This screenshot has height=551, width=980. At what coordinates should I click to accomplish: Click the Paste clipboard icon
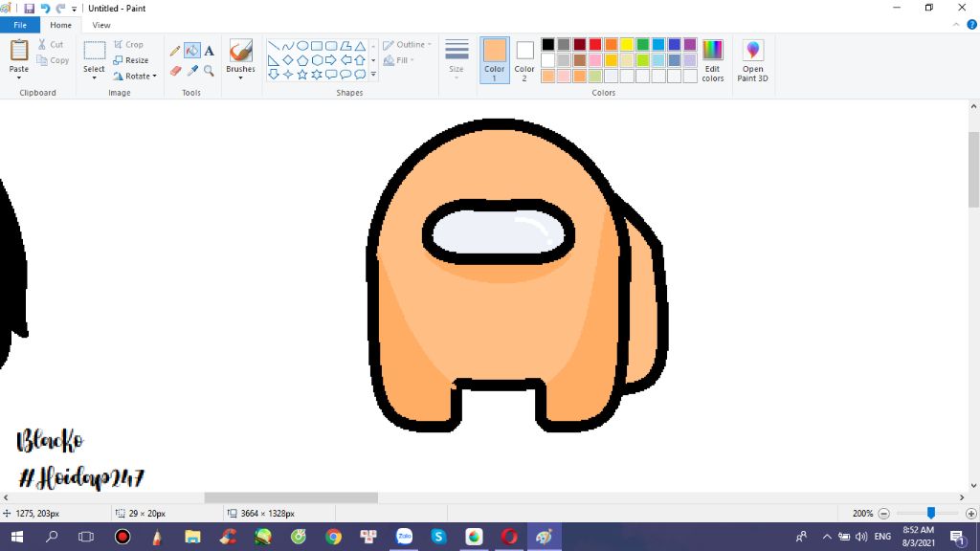tap(19, 51)
